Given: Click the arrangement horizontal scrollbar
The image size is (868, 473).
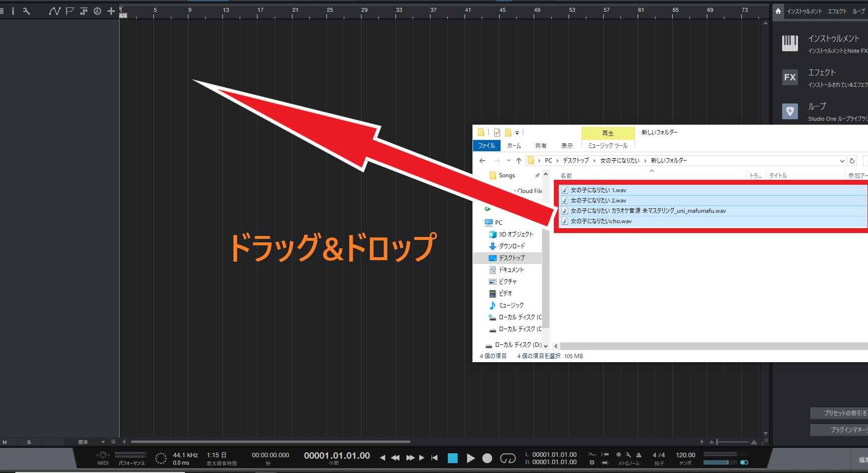Looking at the screenshot, I should click(x=271, y=442).
